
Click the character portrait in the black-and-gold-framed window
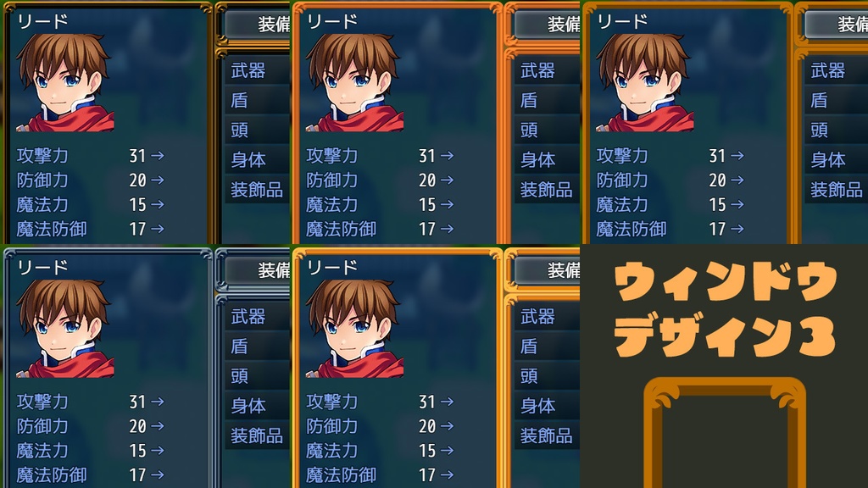pyautogui.click(x=64, y=82)
